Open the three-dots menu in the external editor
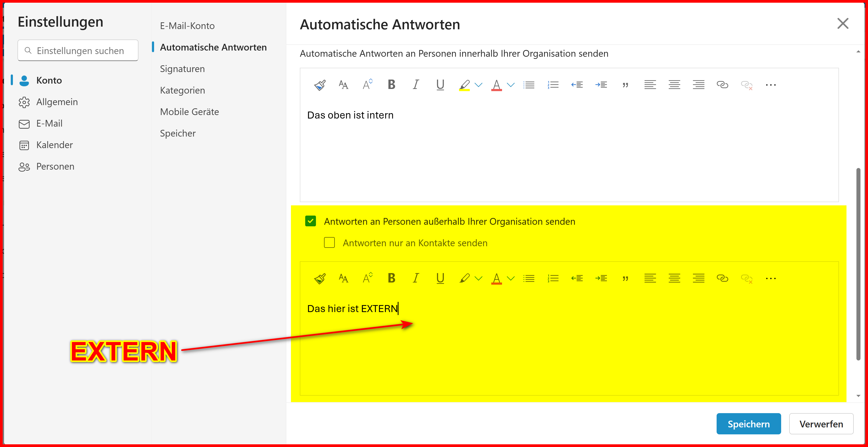The width and height of the screenshot is (868, 447). (771, 278)
